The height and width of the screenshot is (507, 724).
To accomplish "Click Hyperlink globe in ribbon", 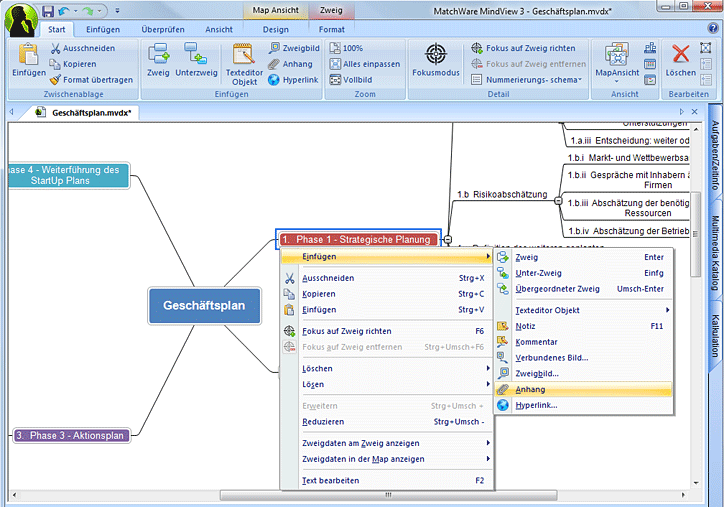I will coord(294,79).
